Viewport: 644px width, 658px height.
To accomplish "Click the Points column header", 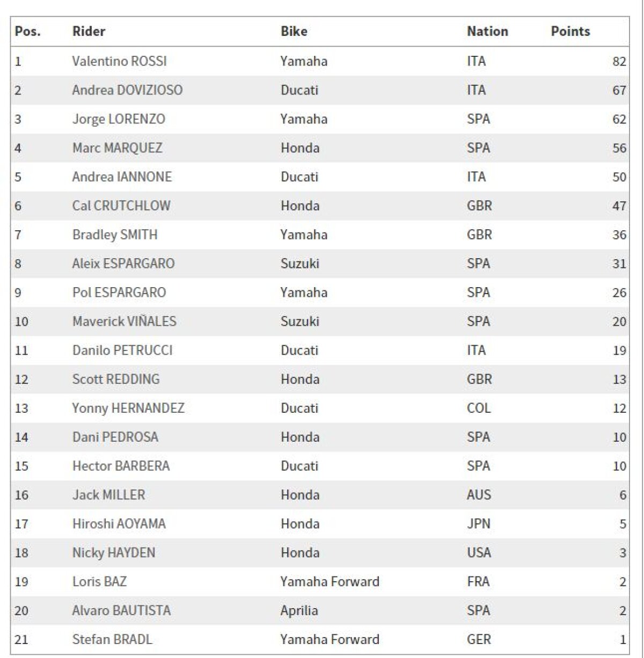I will [x=570, y=31].
